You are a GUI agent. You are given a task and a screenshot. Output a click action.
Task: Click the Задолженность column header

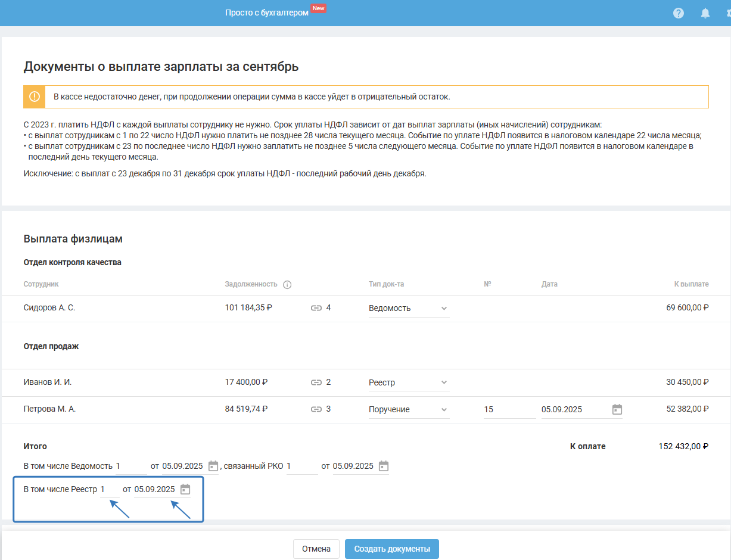point(251,284)
